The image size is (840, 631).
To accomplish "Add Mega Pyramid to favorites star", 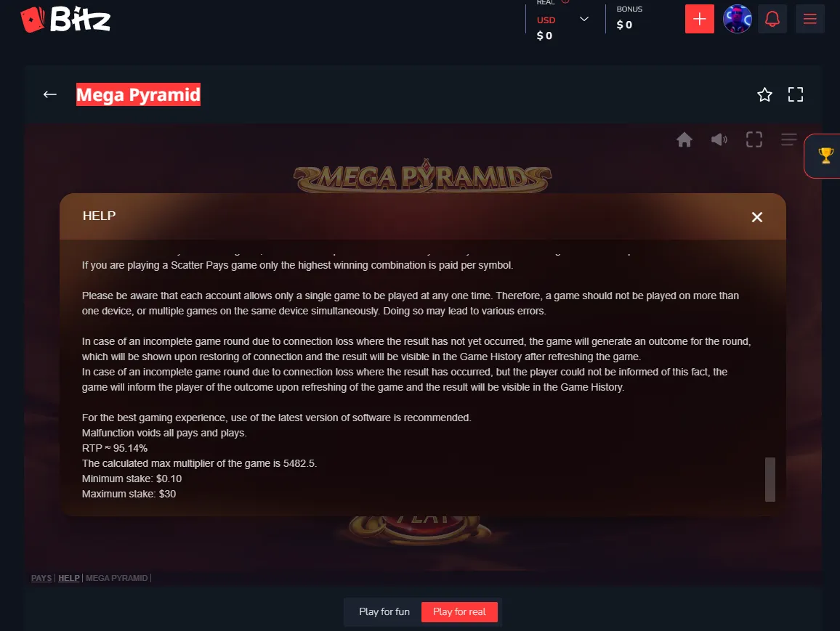I will click(x=764, y=94).
